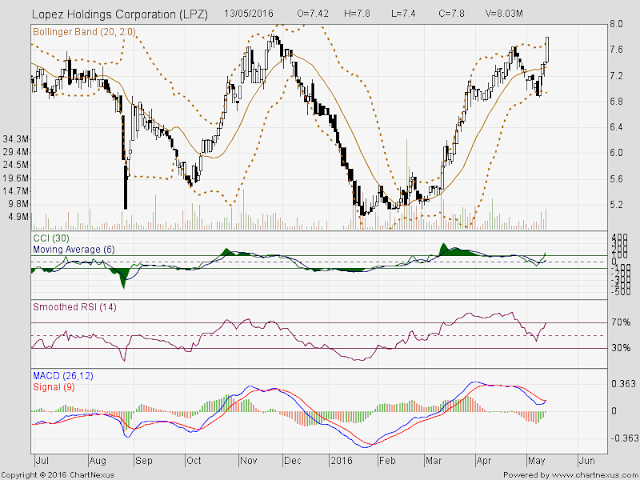The width and height of the screenshot is (640, 480).
Task: Click the V=8.03M volume value
Action: (504, 13)
